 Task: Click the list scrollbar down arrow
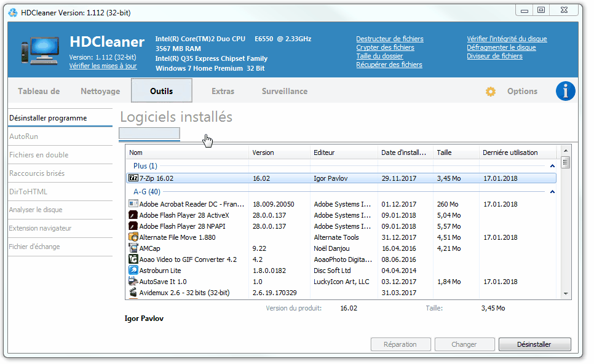(566, 294)
